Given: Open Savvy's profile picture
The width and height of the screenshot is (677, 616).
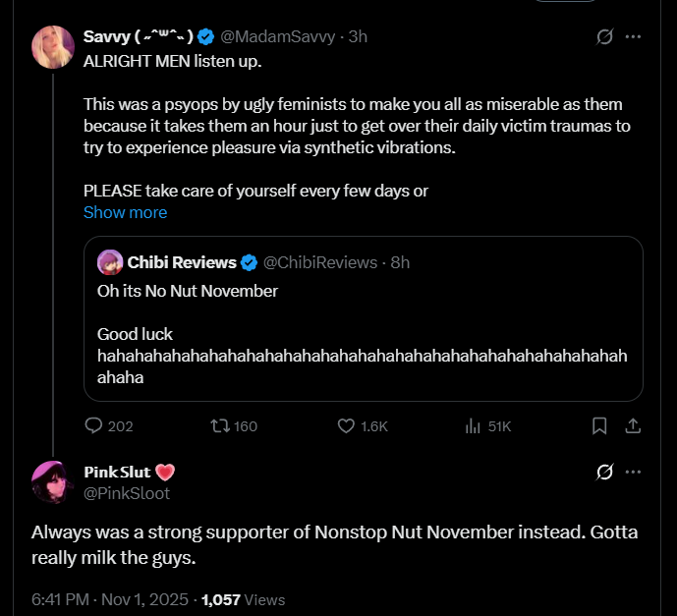Looking at the screenshot, I should 53,47.
